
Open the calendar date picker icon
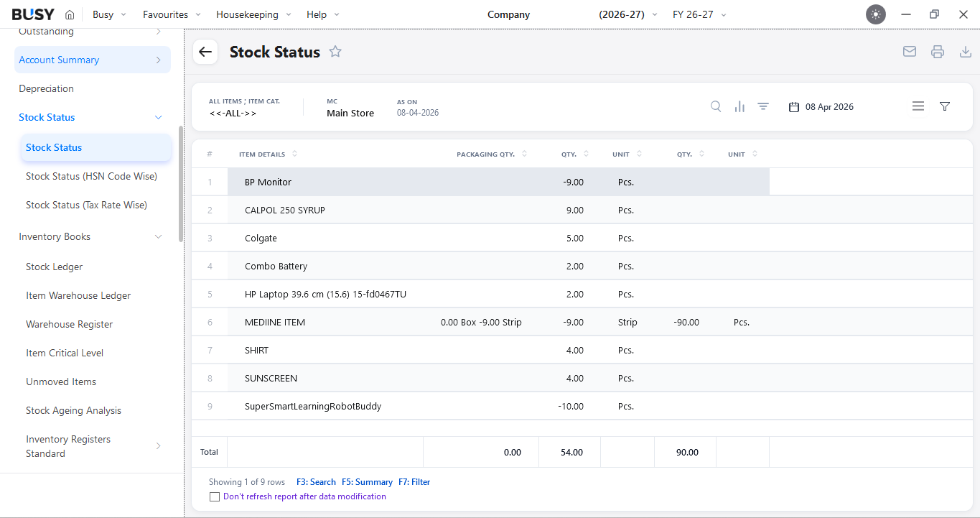click(x=794, y=107)
